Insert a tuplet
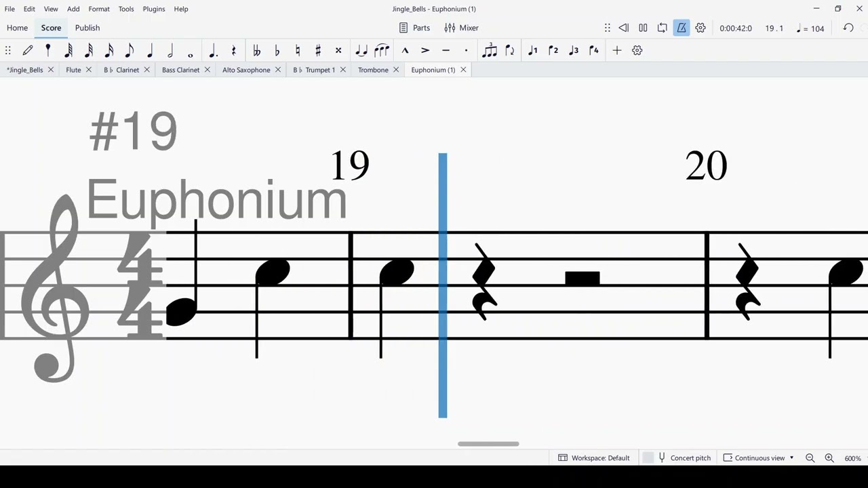This screenshot has width=868, height=488. click(x=489, y=50)
